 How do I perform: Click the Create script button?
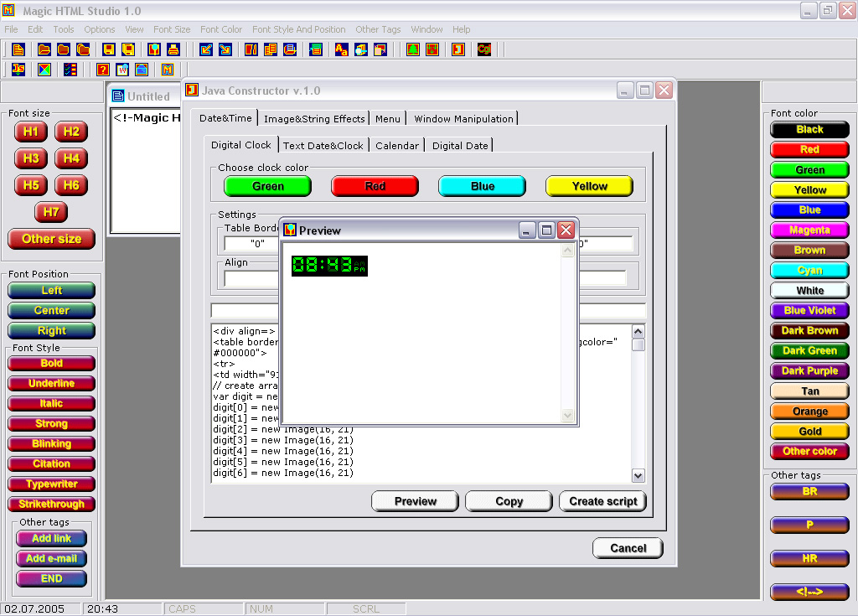(603, 501)
